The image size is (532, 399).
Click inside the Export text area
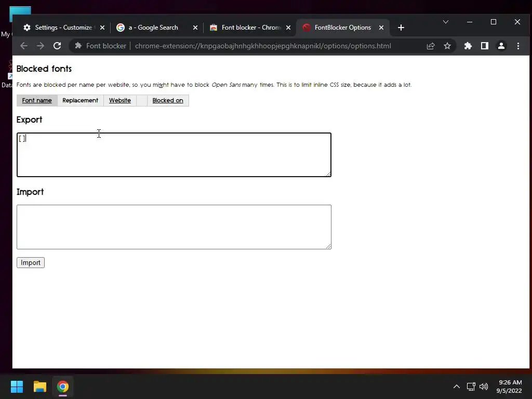tap(174, 155)
